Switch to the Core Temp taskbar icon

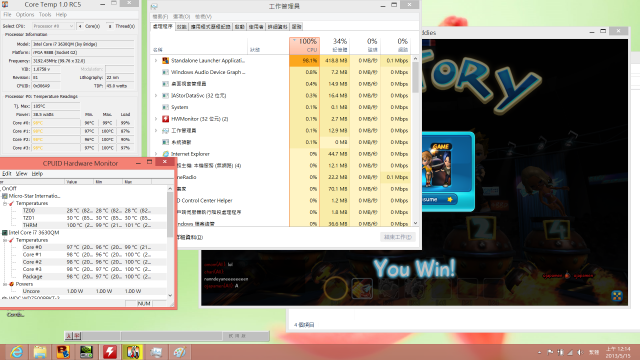(x=133, y=351)
